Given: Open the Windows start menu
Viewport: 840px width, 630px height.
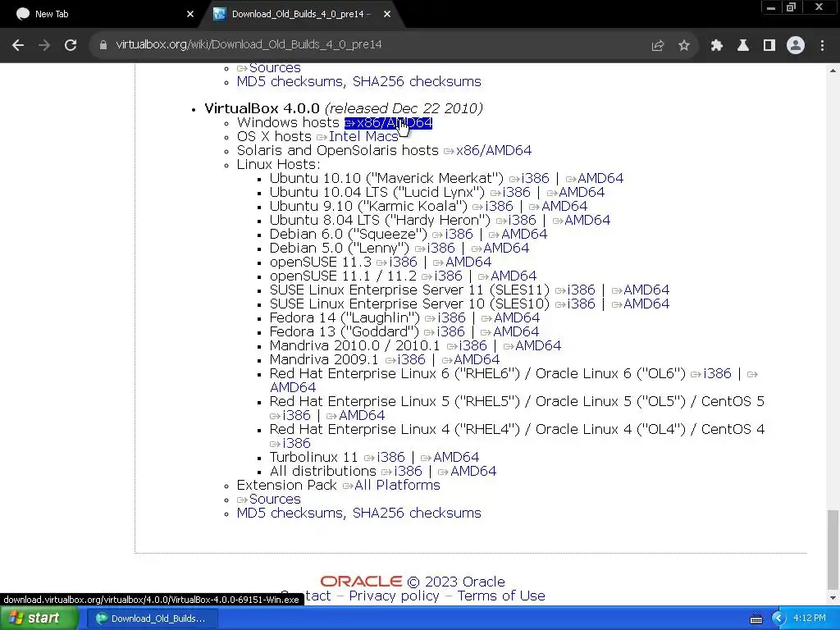Looking at the screenshot, I should [x=39, y=619].
